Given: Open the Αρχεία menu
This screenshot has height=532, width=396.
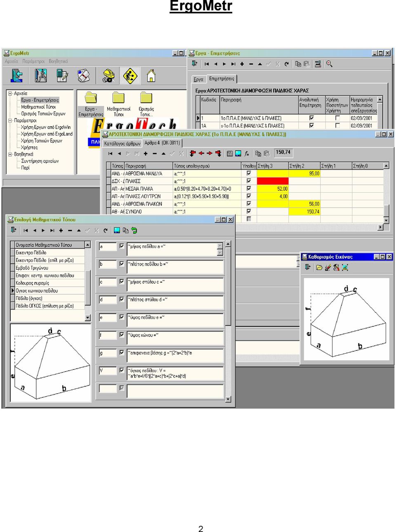Looking at the screenshot, I should click(12, 61).
